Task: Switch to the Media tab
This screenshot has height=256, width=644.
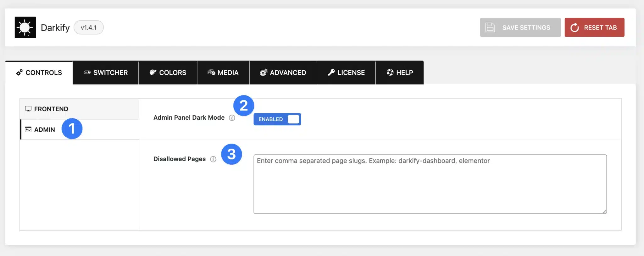Action: pyautogui.click(x=223, y=73)
